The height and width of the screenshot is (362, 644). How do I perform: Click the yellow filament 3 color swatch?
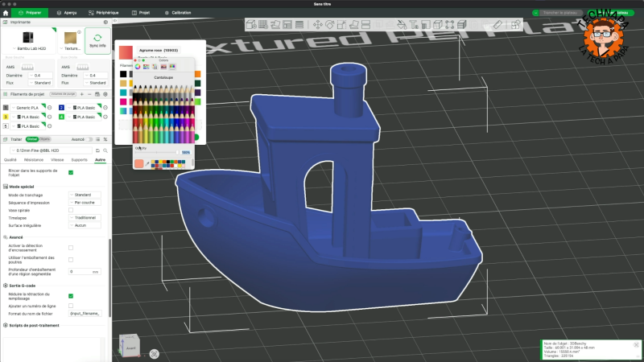click(6, 117)
